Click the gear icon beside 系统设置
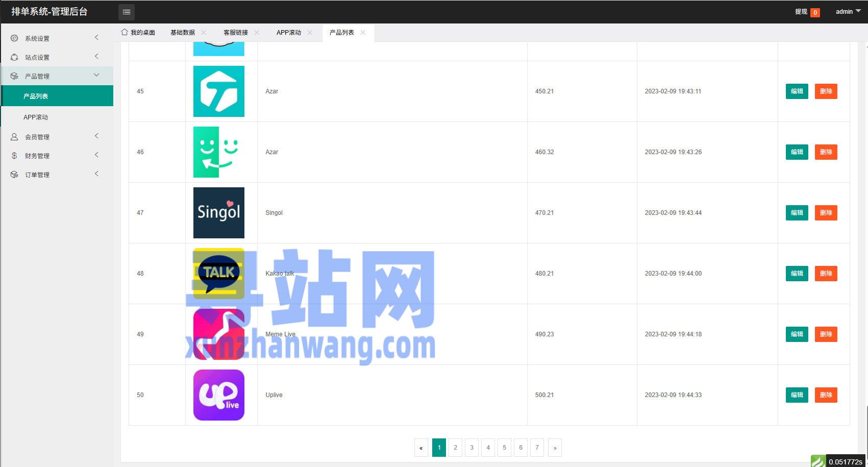The width and height of the screenshot is (868, 467). [14, 38]
